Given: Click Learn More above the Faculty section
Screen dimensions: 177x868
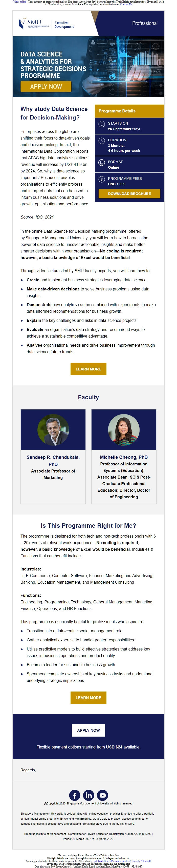Looking at the screenshot, I should click(x=88, y=369).
